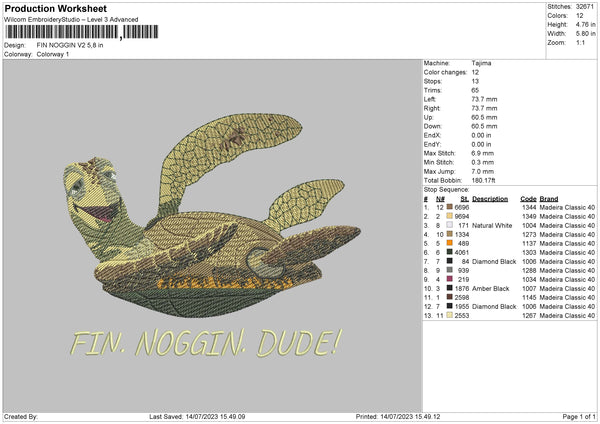The width and height of the screenshot is (600, 424).
Task: Click thread code '1137' in the table
Action: (529, 243)
